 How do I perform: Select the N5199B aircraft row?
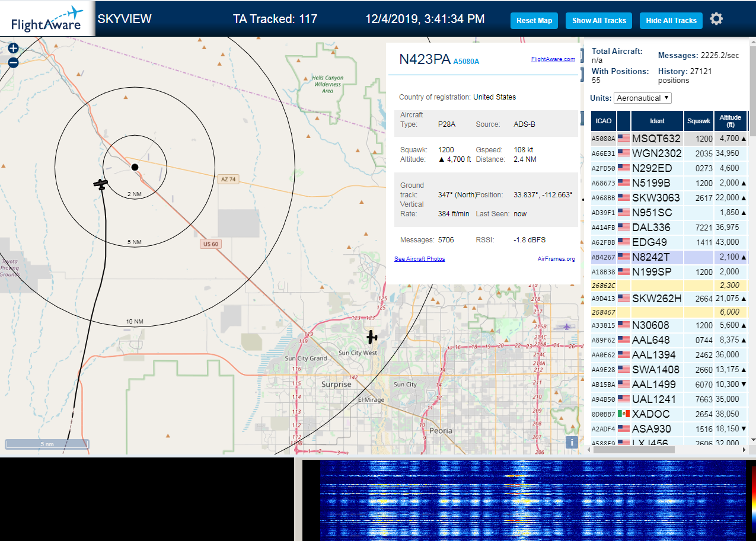[x=669, y=183]
